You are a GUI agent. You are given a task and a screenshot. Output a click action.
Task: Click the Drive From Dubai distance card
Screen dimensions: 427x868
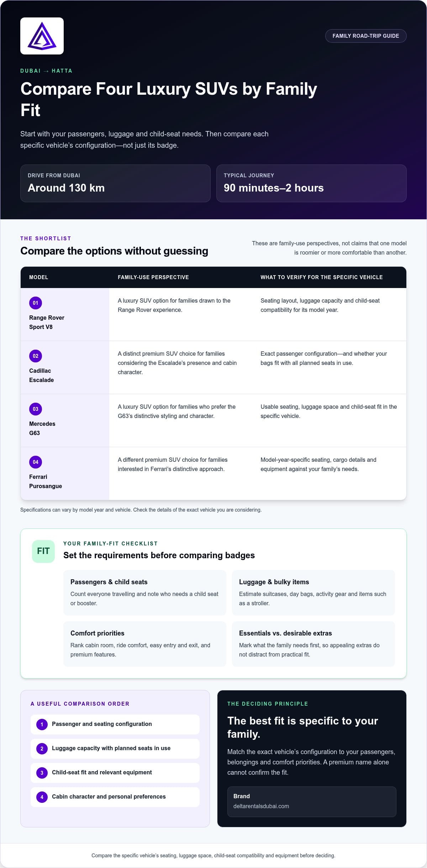[x=115, y=183]
